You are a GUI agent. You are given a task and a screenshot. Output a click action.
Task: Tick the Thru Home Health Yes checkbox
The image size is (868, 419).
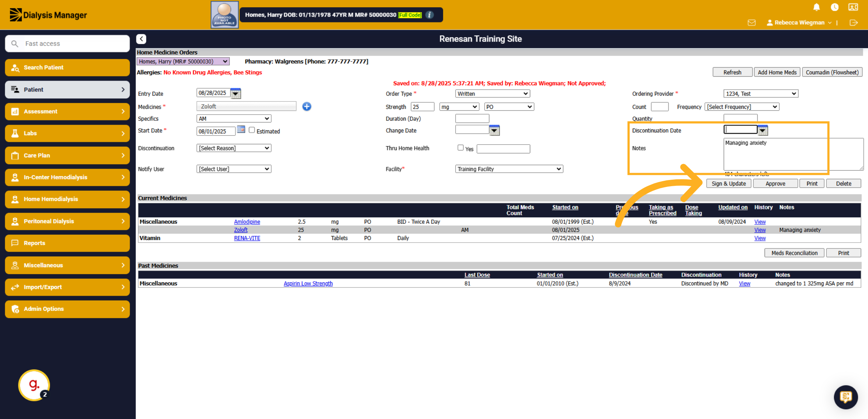click(x=460, y=147)
